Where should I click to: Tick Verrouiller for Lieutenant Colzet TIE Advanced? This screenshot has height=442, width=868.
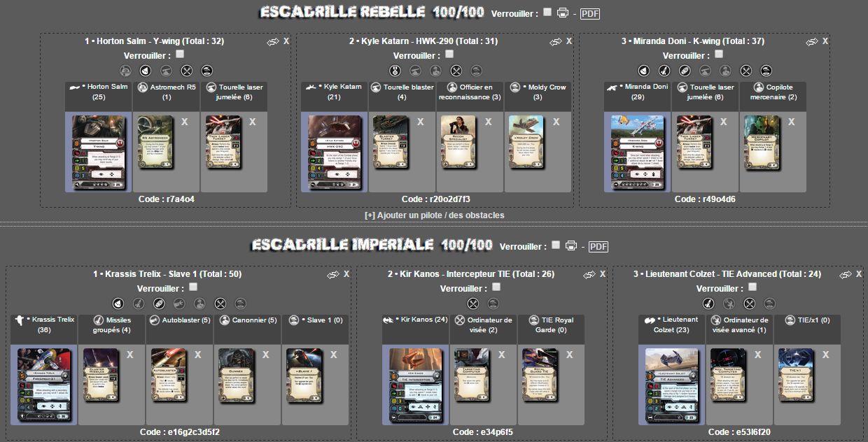pos(752,287)
